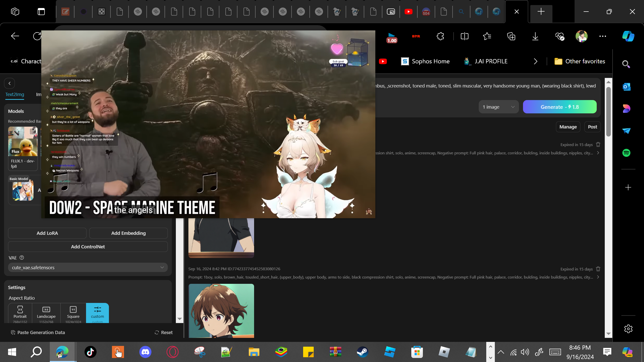The image size is (644, 362).
Task: Open Spotify in the Edge sidebar
Action: 626,153
